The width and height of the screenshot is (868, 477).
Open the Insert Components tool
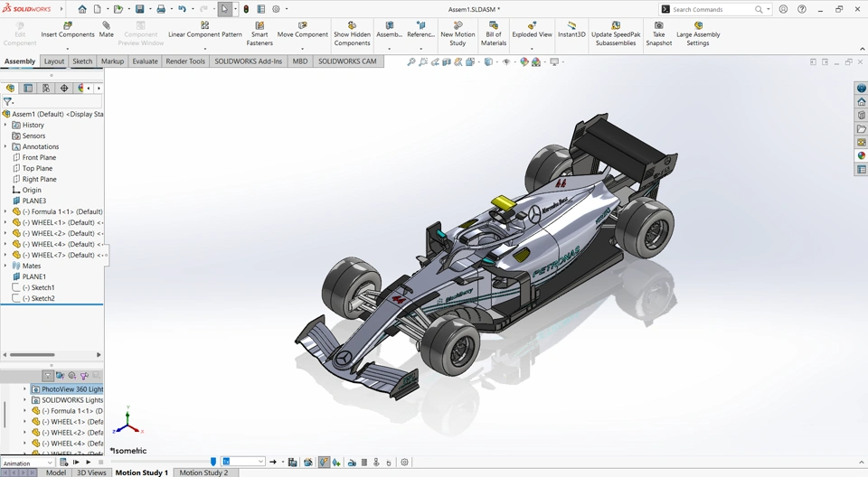tap(68, 30)
